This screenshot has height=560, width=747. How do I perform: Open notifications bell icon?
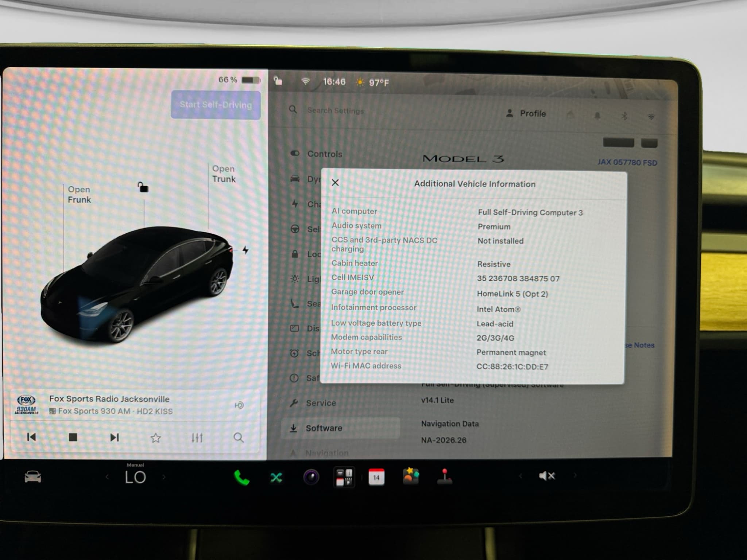pyautogui.click(x=597, y=116)
